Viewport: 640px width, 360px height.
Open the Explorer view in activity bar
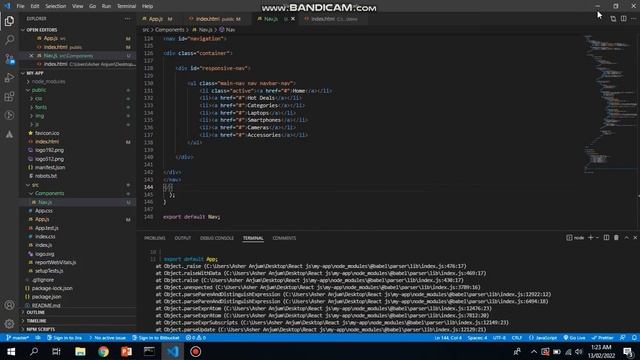click(9, 21)
